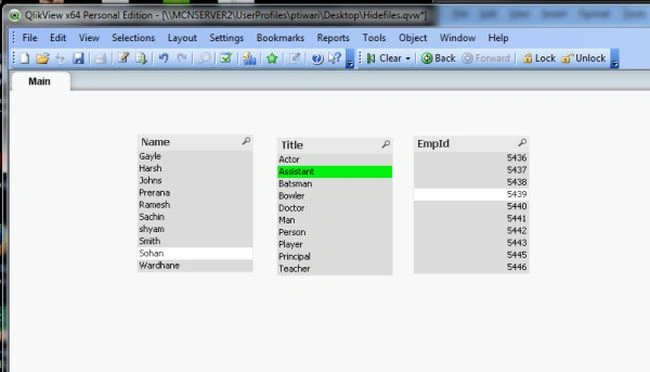
Task: Expand the navigation toolbar options arrow
Action: click(615, 59)
